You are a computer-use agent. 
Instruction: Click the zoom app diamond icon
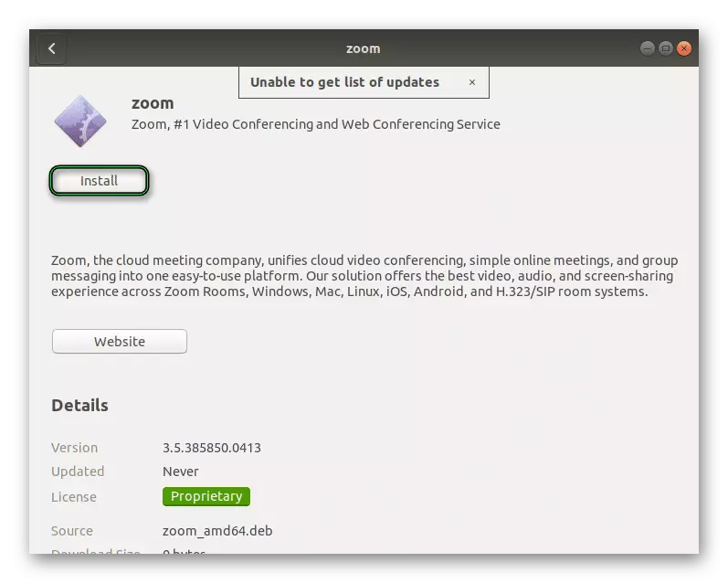point(80,121)
